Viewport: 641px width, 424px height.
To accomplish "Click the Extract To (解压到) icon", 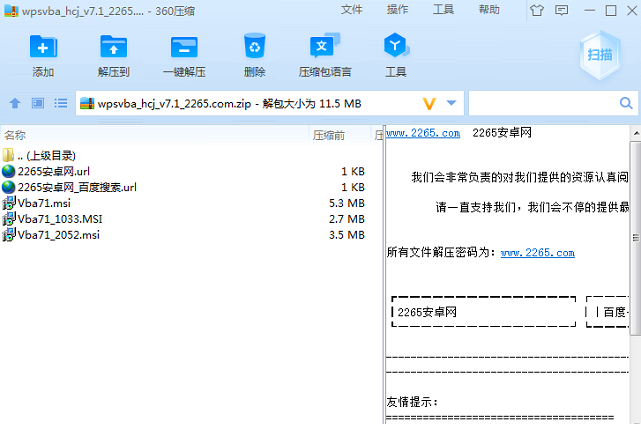I will click(x=113, y=48).
